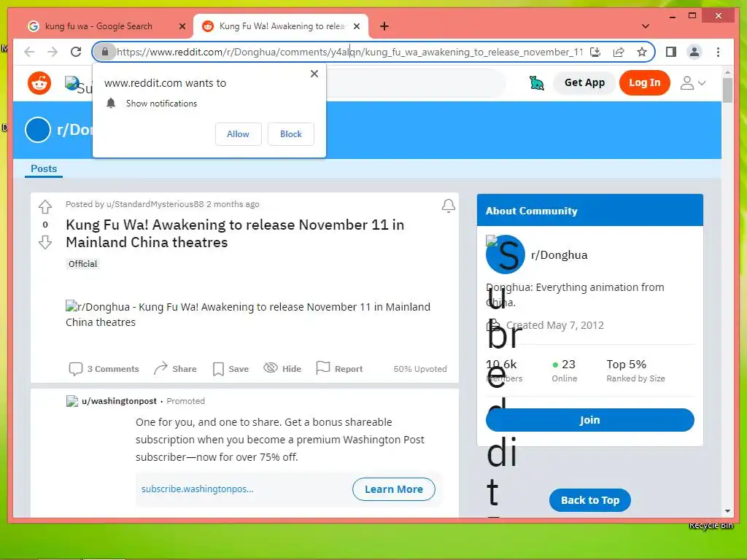Click the Get App button
Screen dimensions: 747x560
click(584, 83)
